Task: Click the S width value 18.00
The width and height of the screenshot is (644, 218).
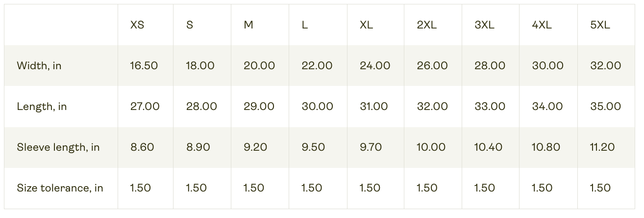Action: (200, 66)
